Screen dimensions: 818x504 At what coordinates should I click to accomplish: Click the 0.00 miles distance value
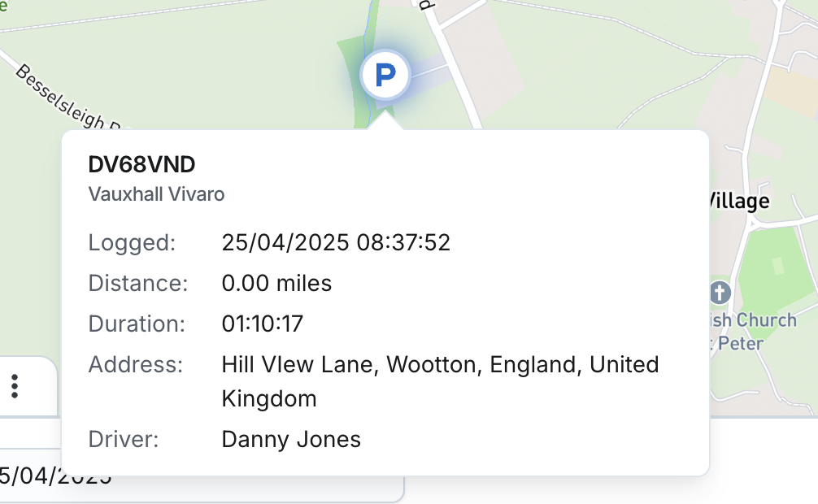coord(276,283)
